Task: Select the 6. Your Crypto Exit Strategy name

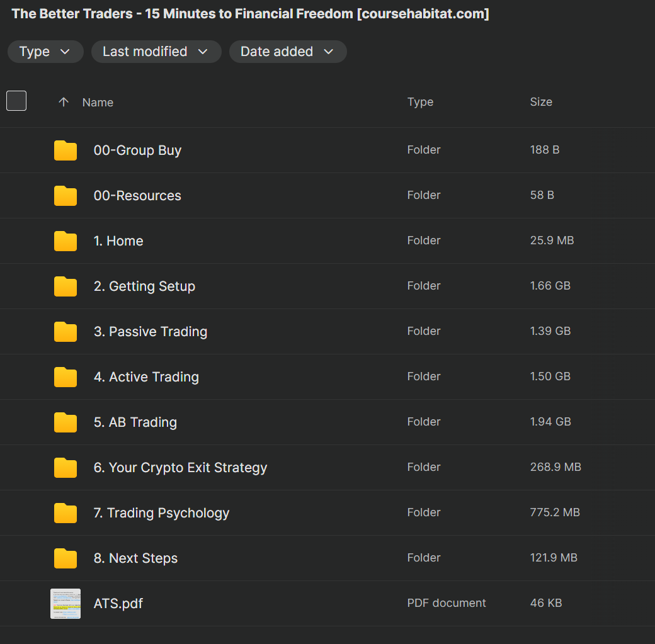Action: pos(181,468)
